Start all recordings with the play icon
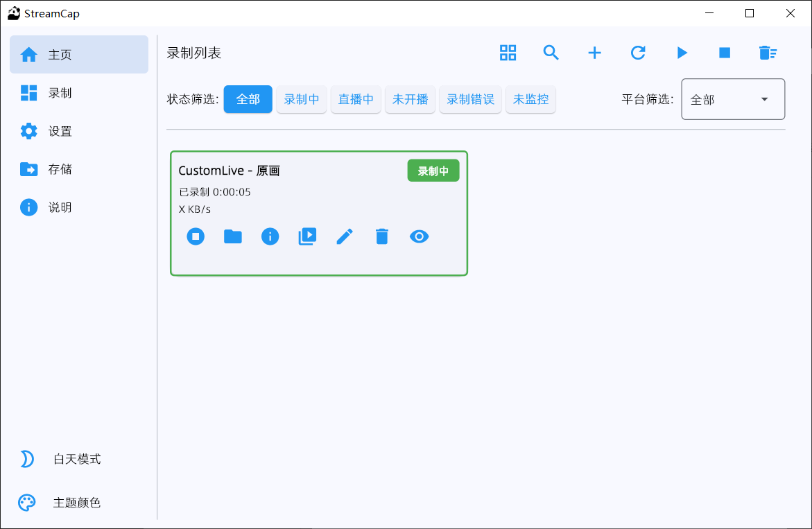The image size is (812, 529). (x=682, y=53)
